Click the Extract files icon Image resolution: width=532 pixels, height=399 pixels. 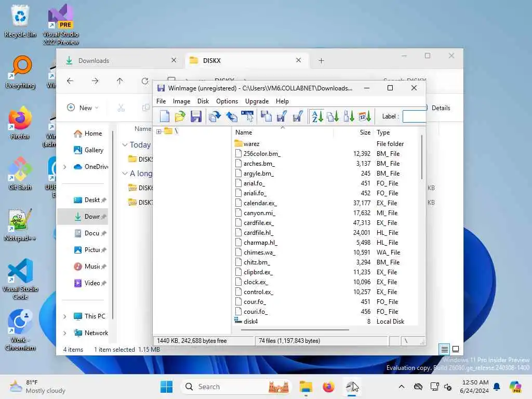click(x=231, y=116)
